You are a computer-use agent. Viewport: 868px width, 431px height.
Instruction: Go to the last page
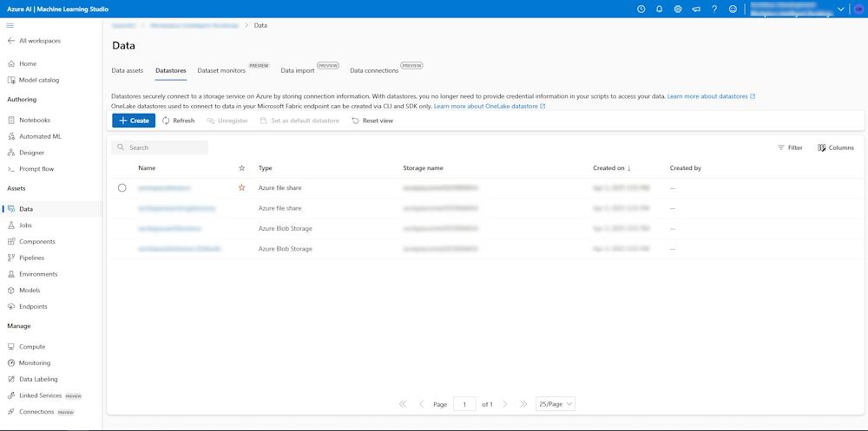coord(523,404)
